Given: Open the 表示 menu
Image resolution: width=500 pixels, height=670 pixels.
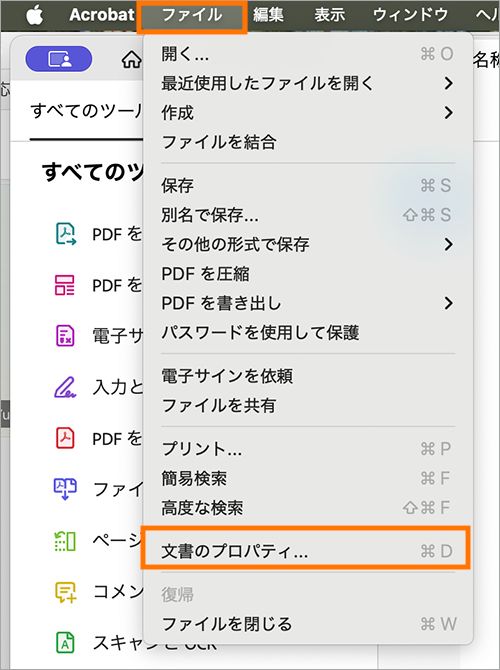Looking at the screenshot, I should pos(329,15).
